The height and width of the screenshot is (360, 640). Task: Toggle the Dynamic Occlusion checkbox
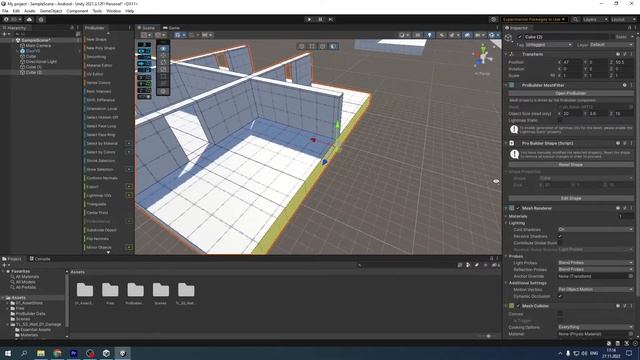tap(560, 296)
